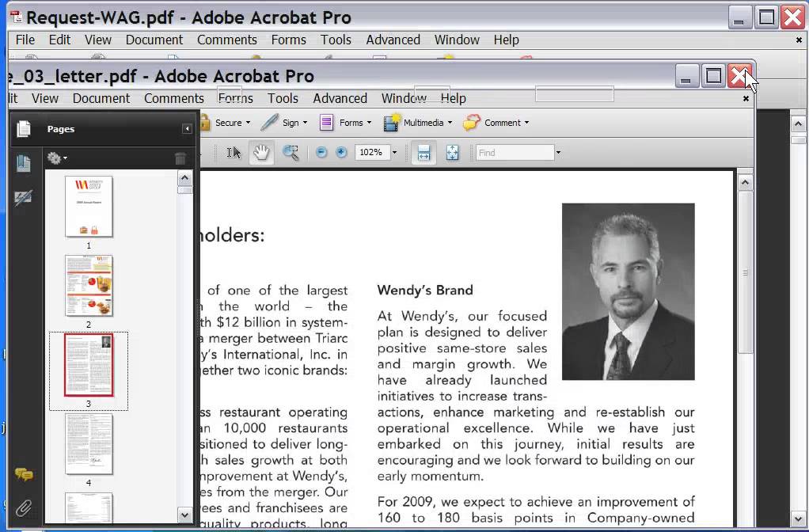
Task: Open the Find options dropdown arrow
Action: [x=558, y=153]
